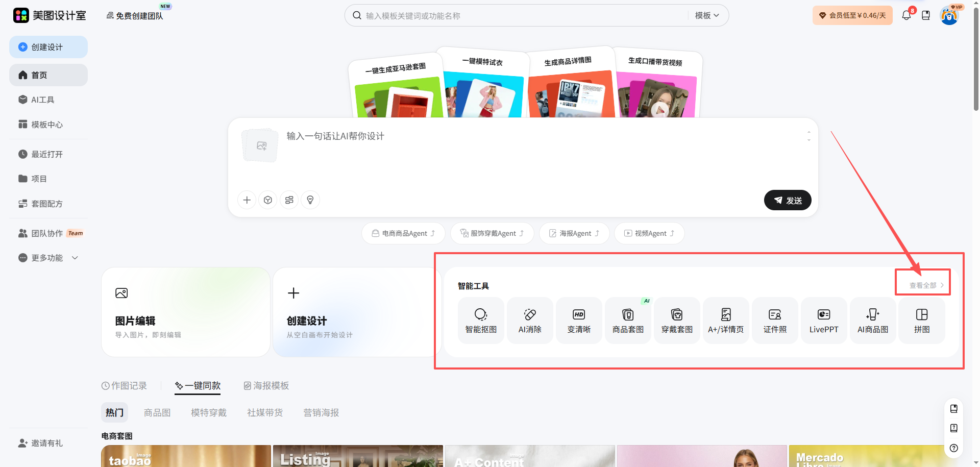This screenshot has width=980, height=467.
Task: Open the 变清晰 HD enhance tool
Action: pyautogui.click(x=579, y=321)
